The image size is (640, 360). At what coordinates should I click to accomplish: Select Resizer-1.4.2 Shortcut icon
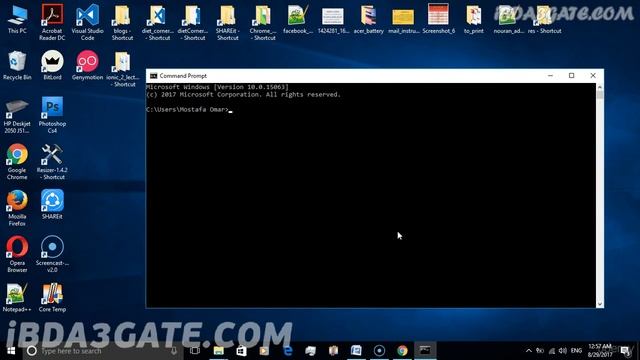tap(52, 162)
